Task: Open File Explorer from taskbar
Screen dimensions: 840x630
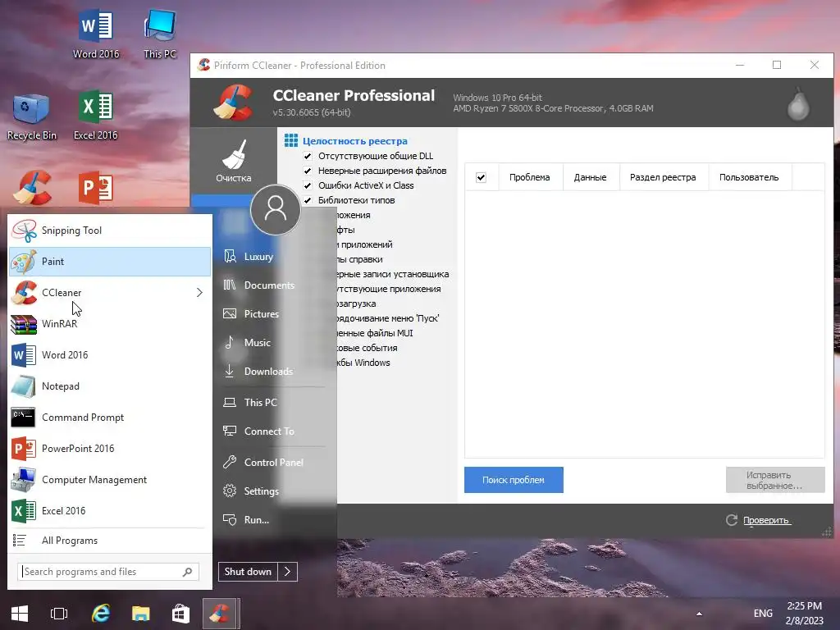Action: [140, 614]
